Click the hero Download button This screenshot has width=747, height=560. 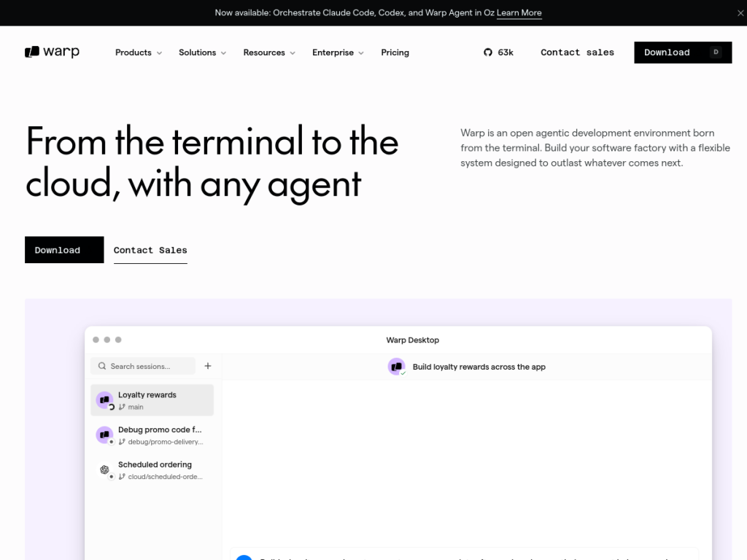tap(64, 250)
